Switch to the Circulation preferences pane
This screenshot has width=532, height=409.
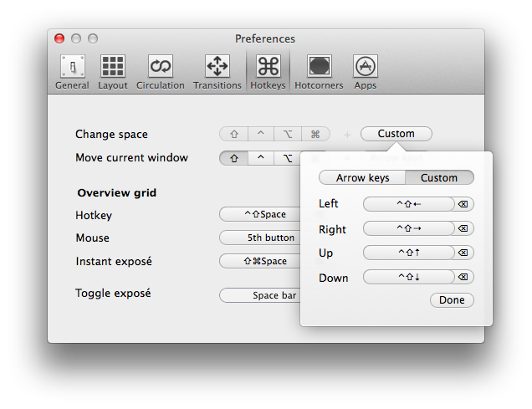pyautogui.click(x=160, y=72)
